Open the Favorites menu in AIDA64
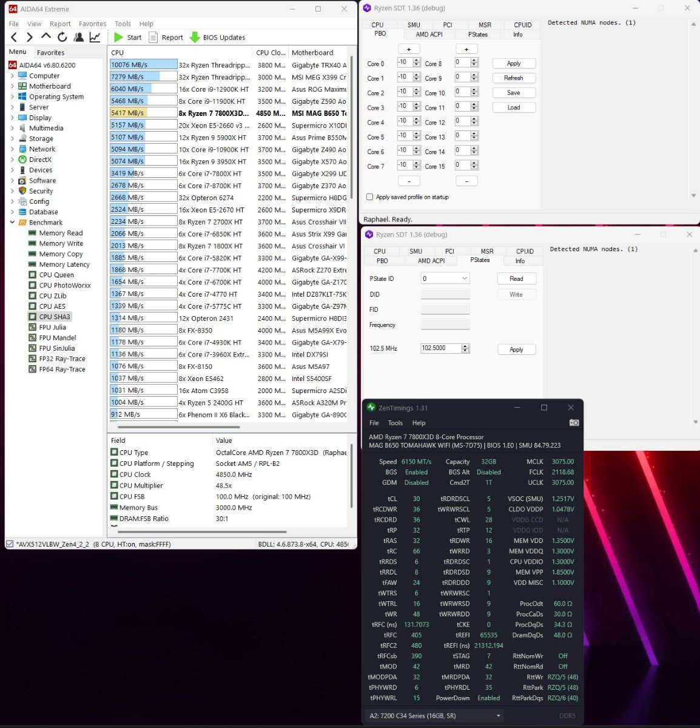This screenshot has width=700, height=728. [x=92, y=24]
